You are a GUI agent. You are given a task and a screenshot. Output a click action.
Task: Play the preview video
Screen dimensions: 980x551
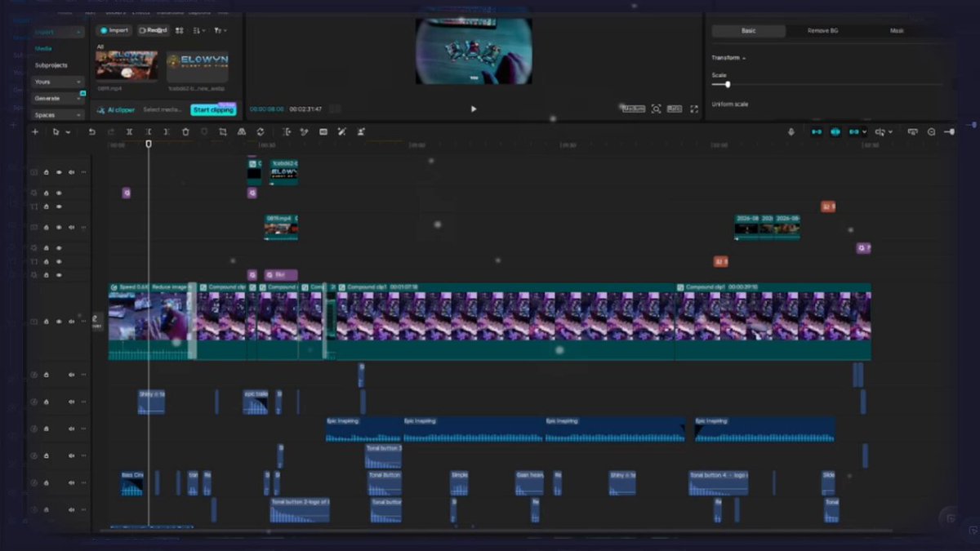coord(474,109)
